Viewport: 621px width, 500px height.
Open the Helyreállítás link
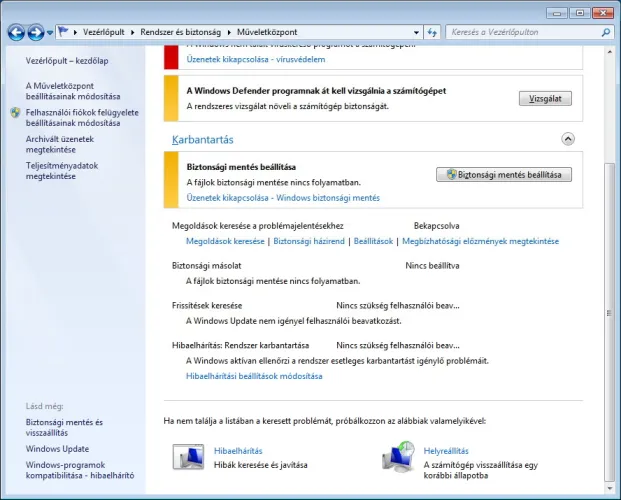pos(446,451)
